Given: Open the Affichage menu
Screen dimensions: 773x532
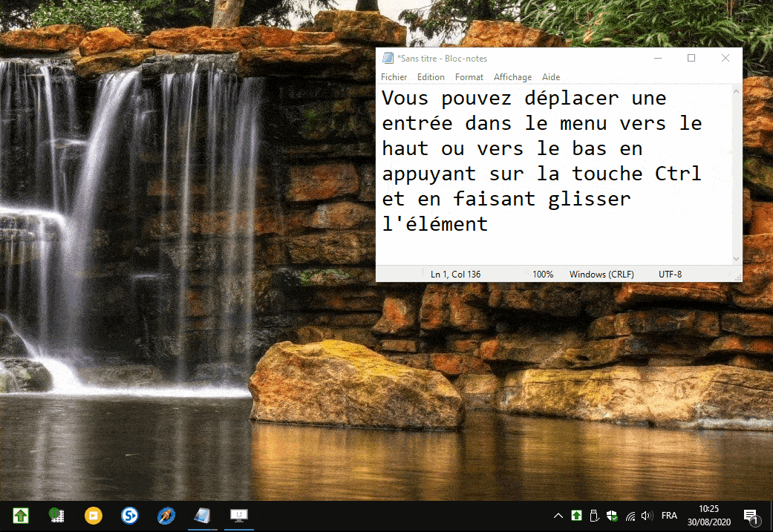Looking at the screenshot, I should (x=512, y=77).
